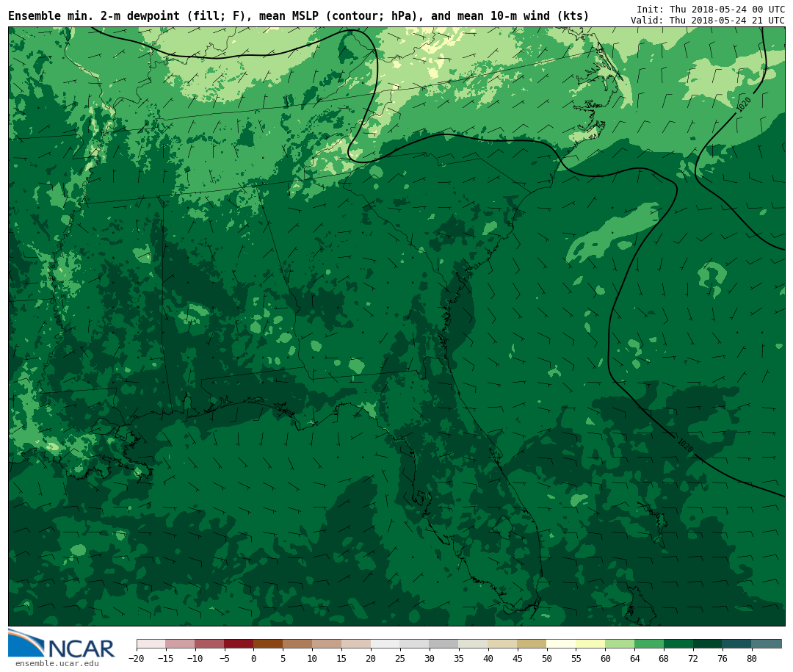Click the NCAR logo
Viewport: 793px width, 672px height.
[x=62, y=644]
